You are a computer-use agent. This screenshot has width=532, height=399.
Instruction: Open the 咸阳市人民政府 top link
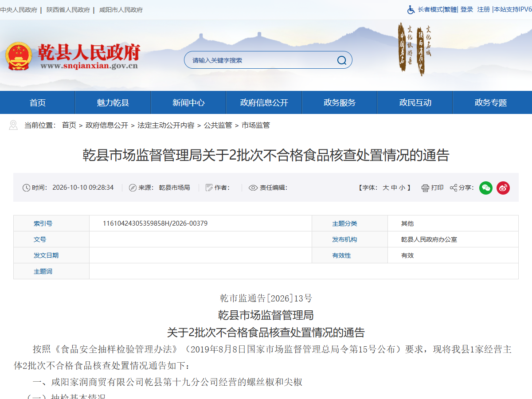click(x=121, y=10)
